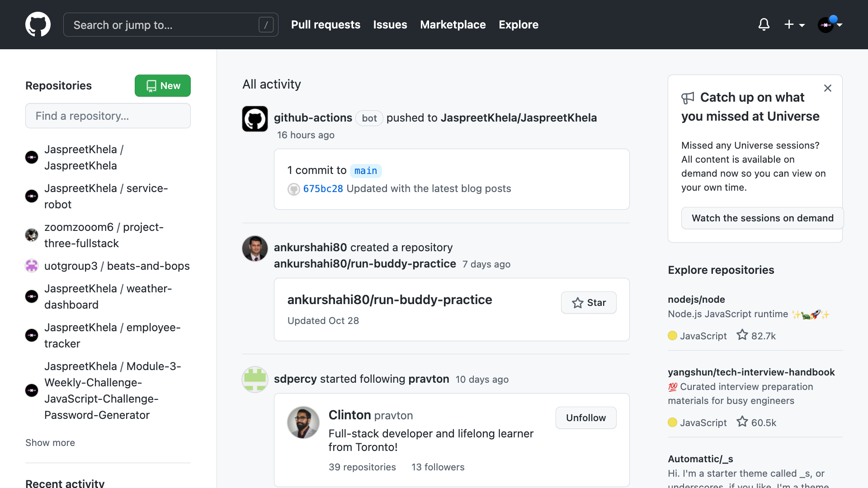Image resolution: width=868 pixels, height=488 pixels.
Task: Click the GitHub Octocat logo
Action: click(x=38, y=24)
